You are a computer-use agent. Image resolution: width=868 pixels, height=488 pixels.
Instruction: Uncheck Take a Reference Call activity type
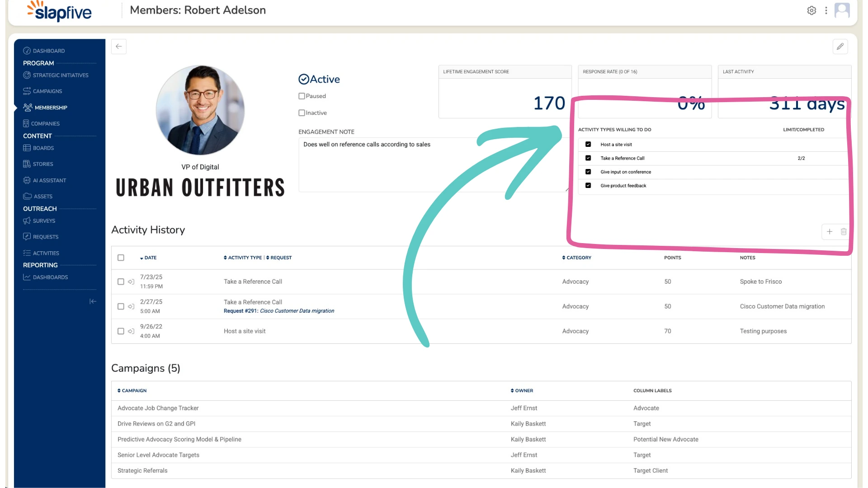[x=588, y=158]
